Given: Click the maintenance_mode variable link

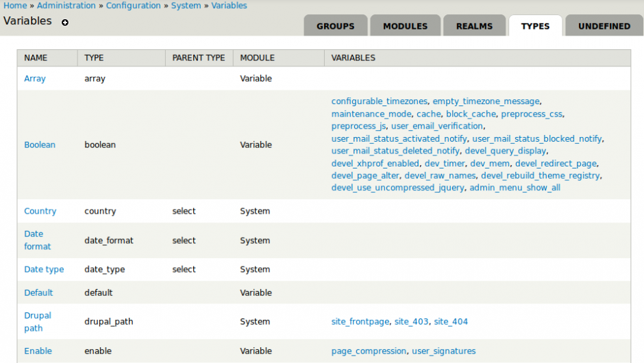Looking at the screenshot, I should click(371, 114).
